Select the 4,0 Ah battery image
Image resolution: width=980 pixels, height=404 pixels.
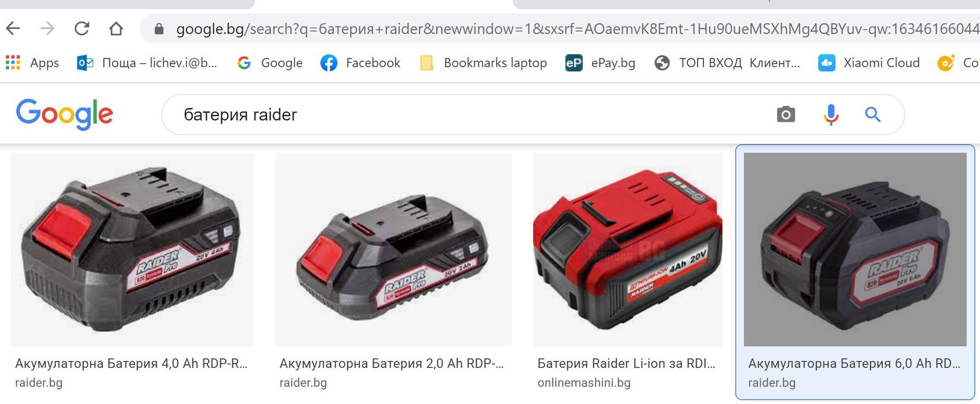132,249
